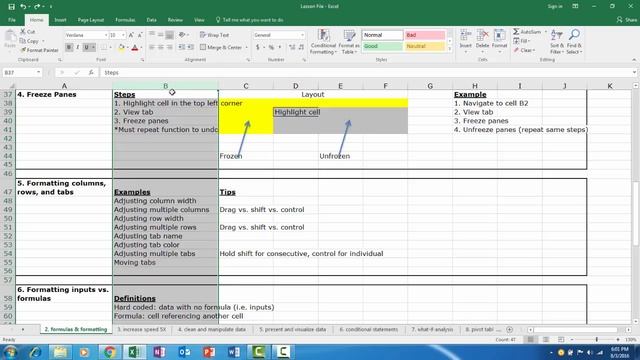The width and height of the screenshot is (640, 360).
Task: Increase font size with larger A icon
Action: coord(131,35)
